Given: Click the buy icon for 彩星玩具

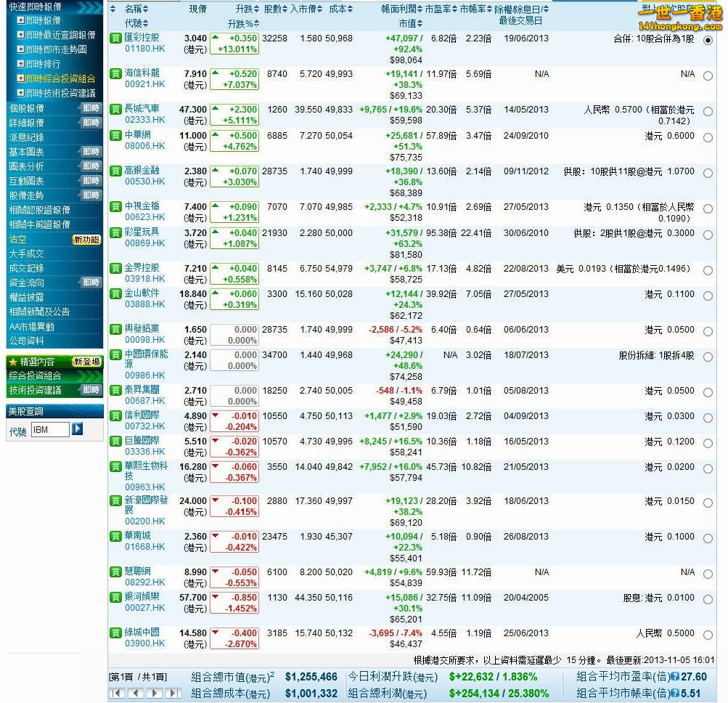Looking at the screenshot, I should point(115,232).
